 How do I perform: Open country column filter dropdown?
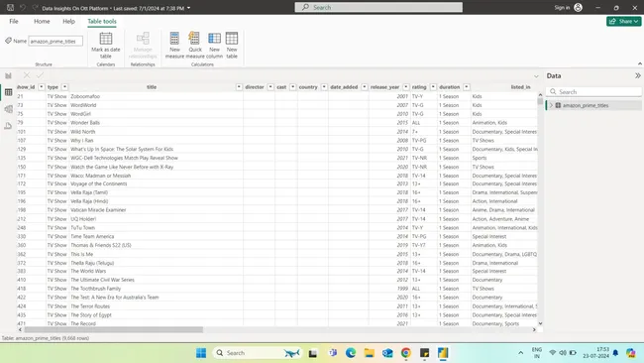(x=324, y=86)
